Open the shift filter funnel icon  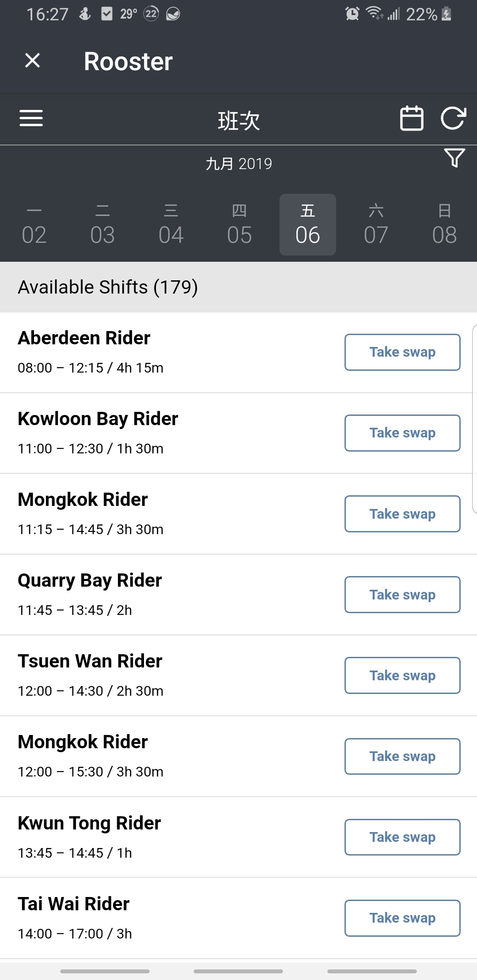point(454,158)
